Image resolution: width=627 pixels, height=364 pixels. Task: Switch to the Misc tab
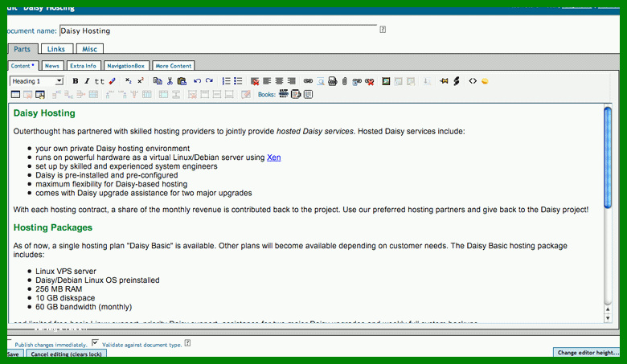(89, 49)
